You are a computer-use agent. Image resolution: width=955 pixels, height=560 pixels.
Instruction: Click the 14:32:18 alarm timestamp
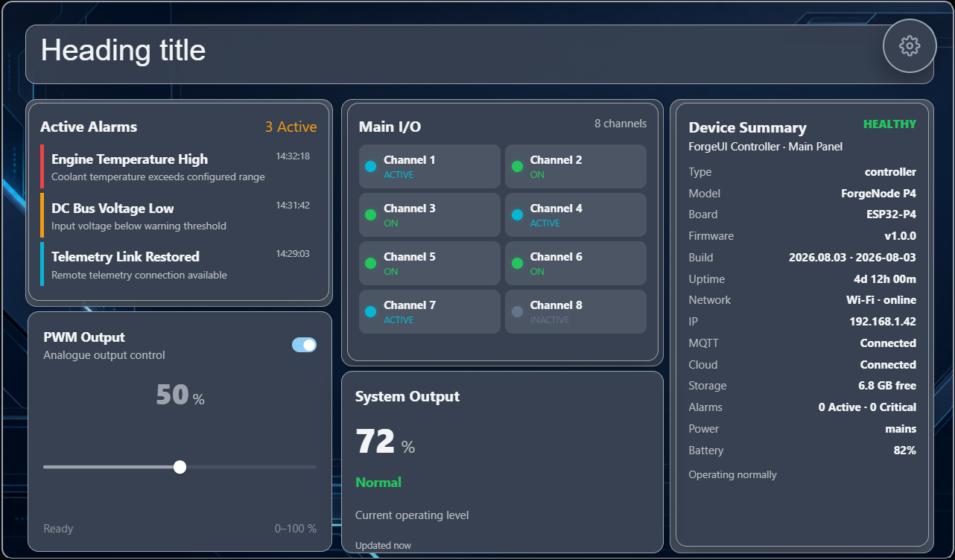coord(293,156)
